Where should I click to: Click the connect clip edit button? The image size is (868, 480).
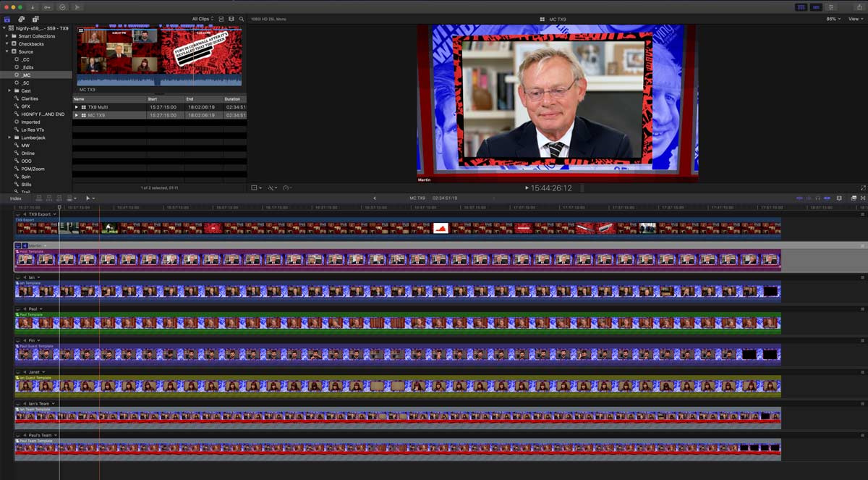point(40,198)
